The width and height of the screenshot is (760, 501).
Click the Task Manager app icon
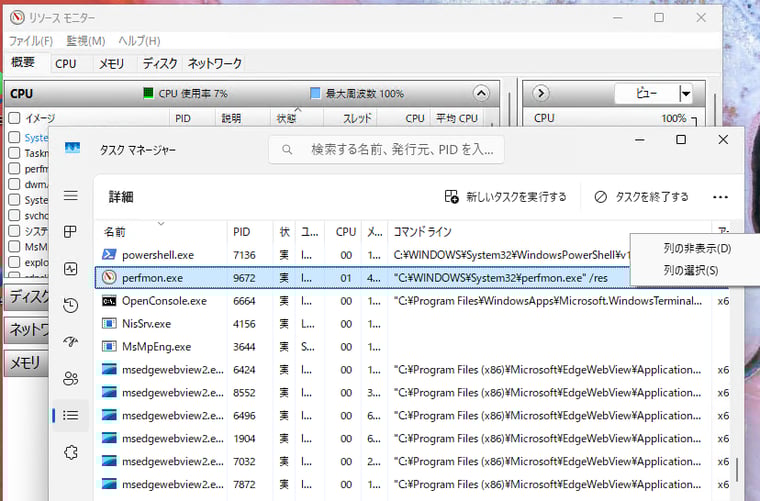pyautogui.click(x=72, y=148)
